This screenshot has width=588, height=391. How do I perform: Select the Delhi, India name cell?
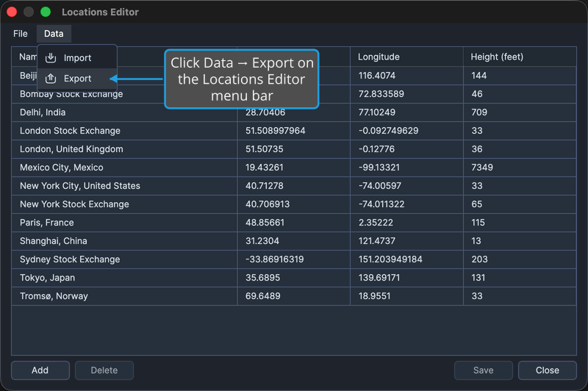click(x=124, y=112)
